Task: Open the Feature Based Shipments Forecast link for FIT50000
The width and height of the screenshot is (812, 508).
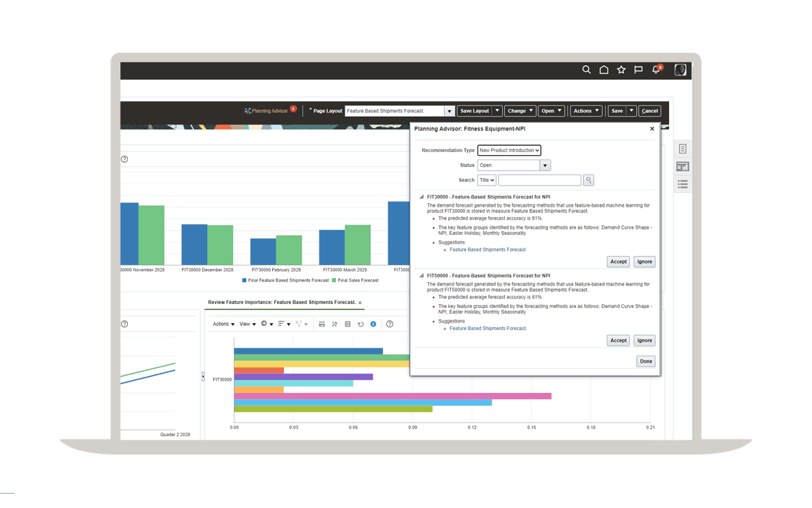Action: click(488, 329)
